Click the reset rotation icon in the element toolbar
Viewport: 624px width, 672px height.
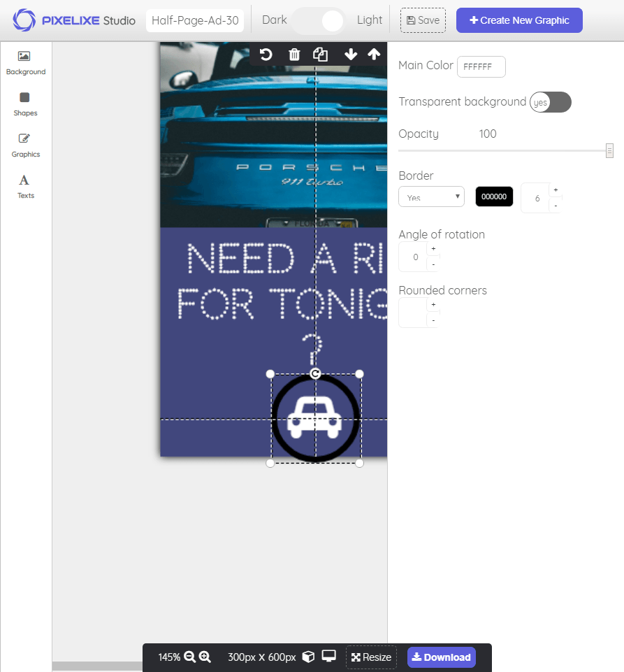[266, 55]
